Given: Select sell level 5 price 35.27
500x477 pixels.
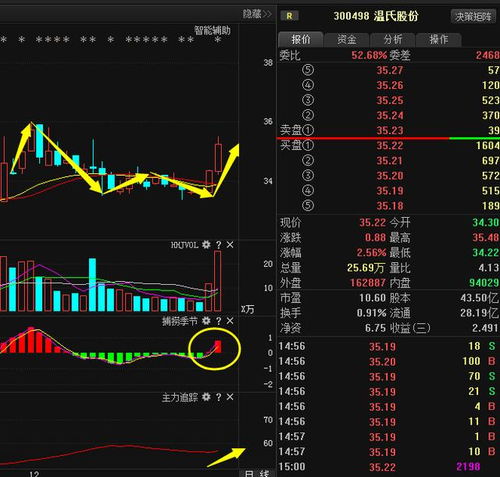Looking at the screenshot, I should 390,70.
